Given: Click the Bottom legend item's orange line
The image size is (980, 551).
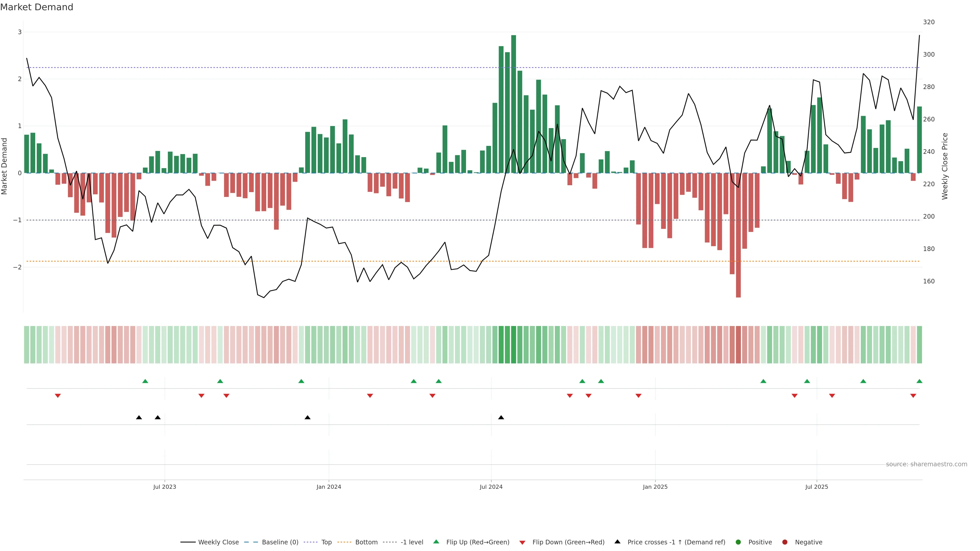Looking at the screenshot, I should pos(344,542).
